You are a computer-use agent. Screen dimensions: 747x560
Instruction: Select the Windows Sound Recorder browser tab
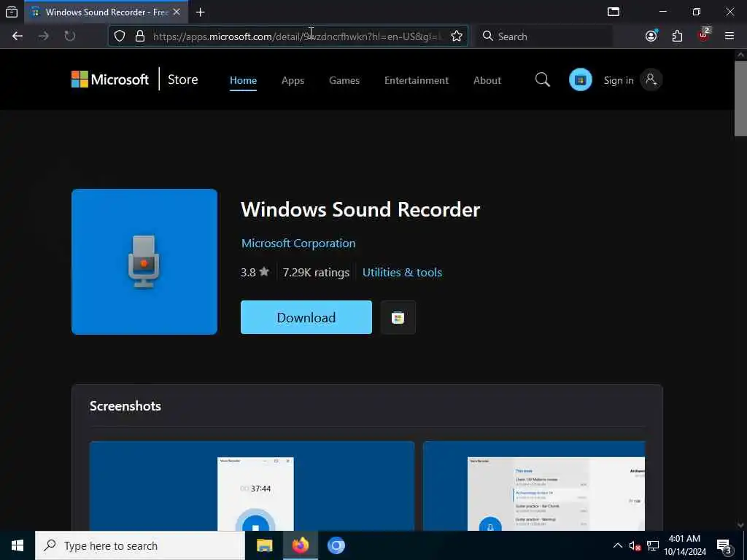click(x=106, y=12)
